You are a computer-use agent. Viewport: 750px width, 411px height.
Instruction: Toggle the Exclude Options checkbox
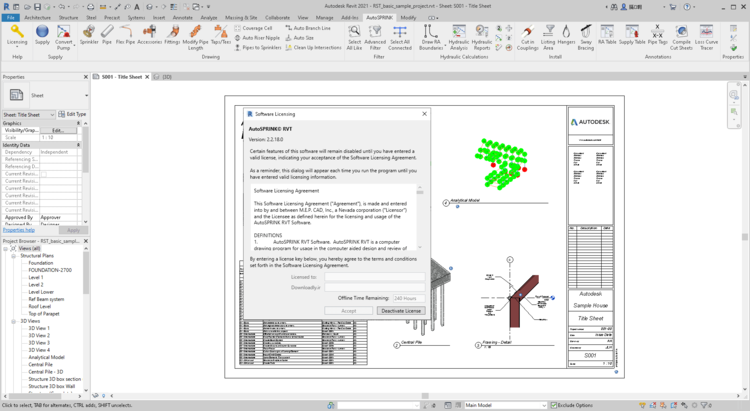pyautogui.click(x=553, y=405)
